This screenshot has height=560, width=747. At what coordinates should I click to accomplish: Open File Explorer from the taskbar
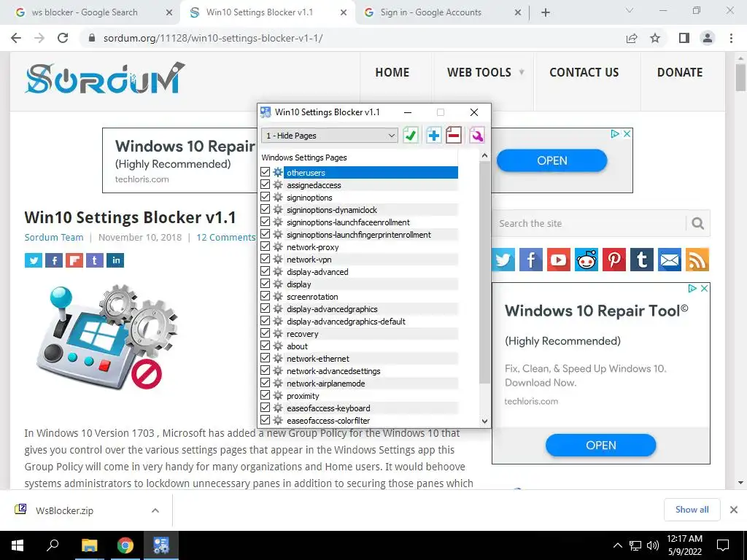(x=89, y=545)
